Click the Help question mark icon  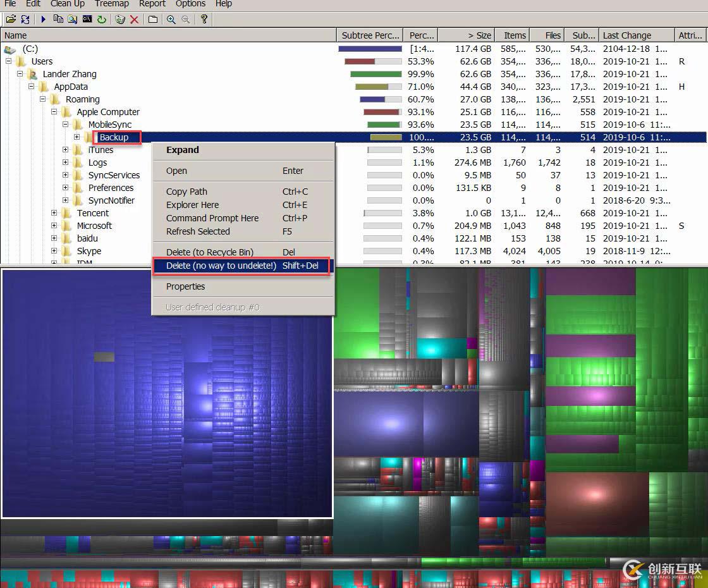point(204,19)
